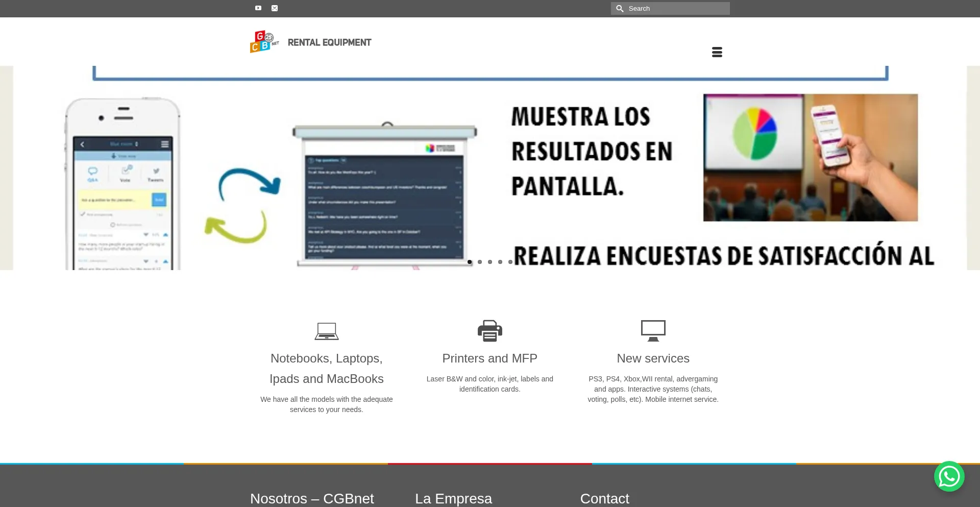Viewport: 980px width, 507px height.
Task: Jump to the fifth slide dot
Action: point(510,262)
